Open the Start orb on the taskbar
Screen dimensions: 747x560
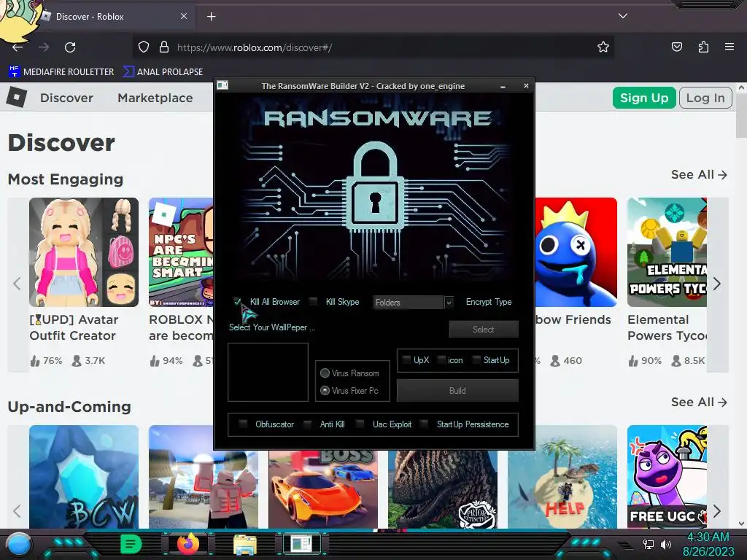pos(18,544)
